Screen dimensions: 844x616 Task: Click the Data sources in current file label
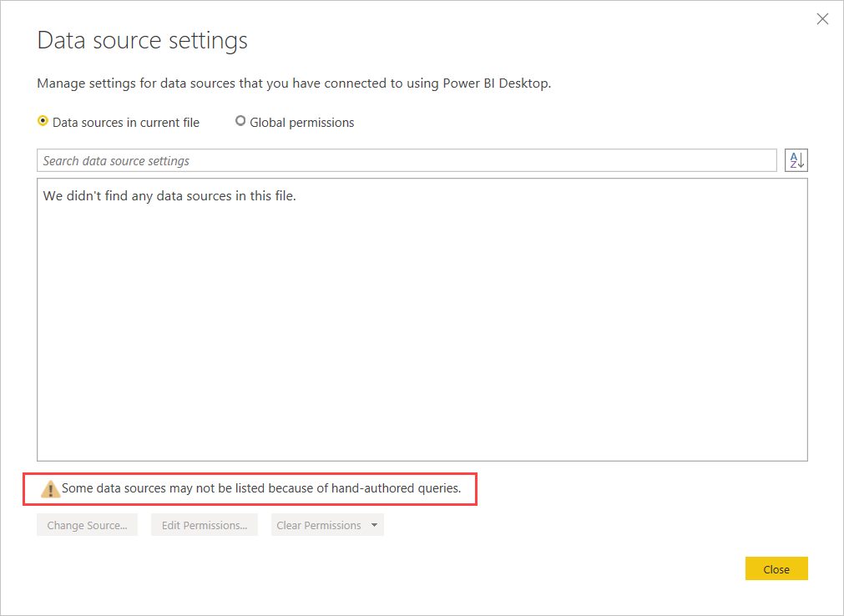point(126,123)
